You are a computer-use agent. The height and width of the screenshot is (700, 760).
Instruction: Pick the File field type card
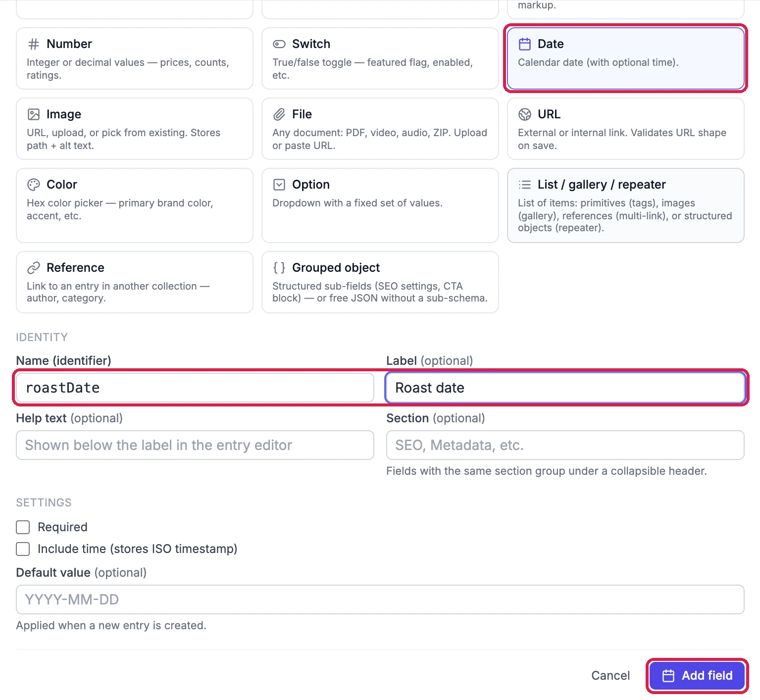pos(380,129)
